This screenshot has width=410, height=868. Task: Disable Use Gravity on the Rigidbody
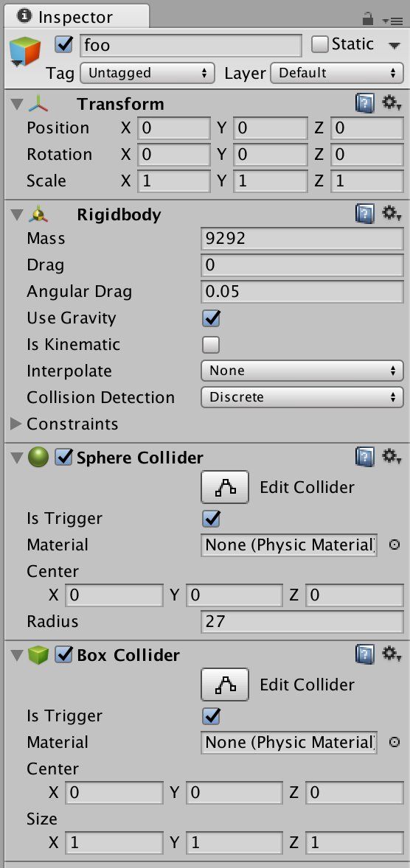211,318
